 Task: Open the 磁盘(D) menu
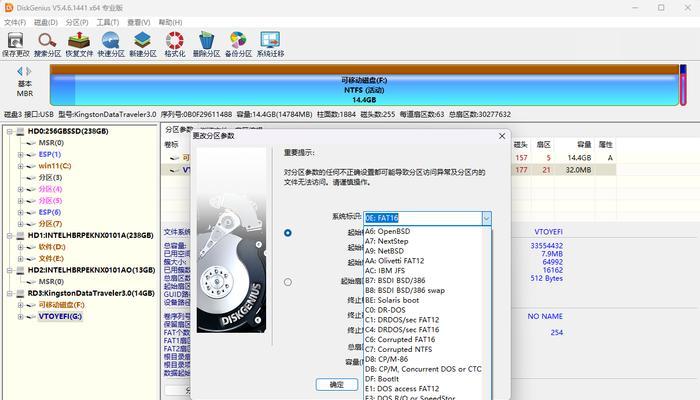coord(46,22)
